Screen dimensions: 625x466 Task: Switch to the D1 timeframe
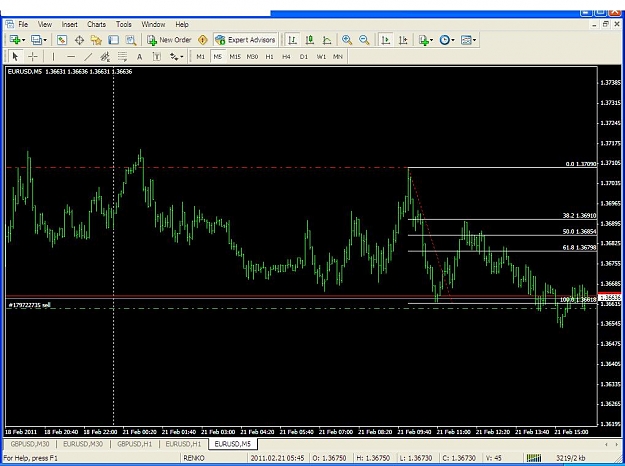[x=304, y=57]
